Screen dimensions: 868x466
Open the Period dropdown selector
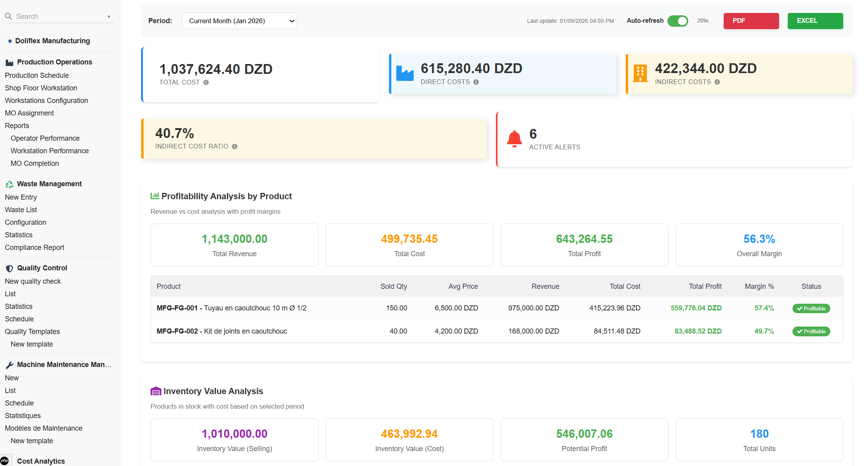239,21
